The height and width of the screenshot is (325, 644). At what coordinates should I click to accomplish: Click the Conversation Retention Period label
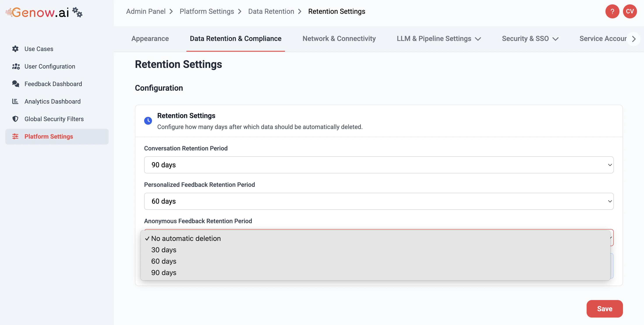click(186, 148)
